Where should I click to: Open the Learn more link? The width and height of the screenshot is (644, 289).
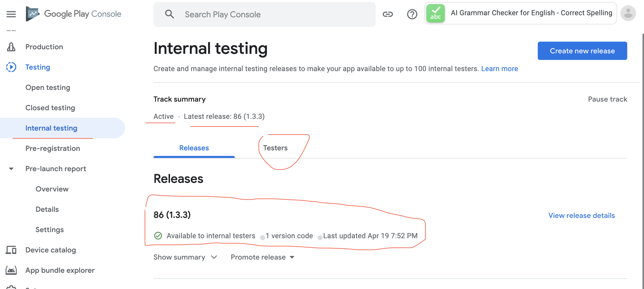499,68
